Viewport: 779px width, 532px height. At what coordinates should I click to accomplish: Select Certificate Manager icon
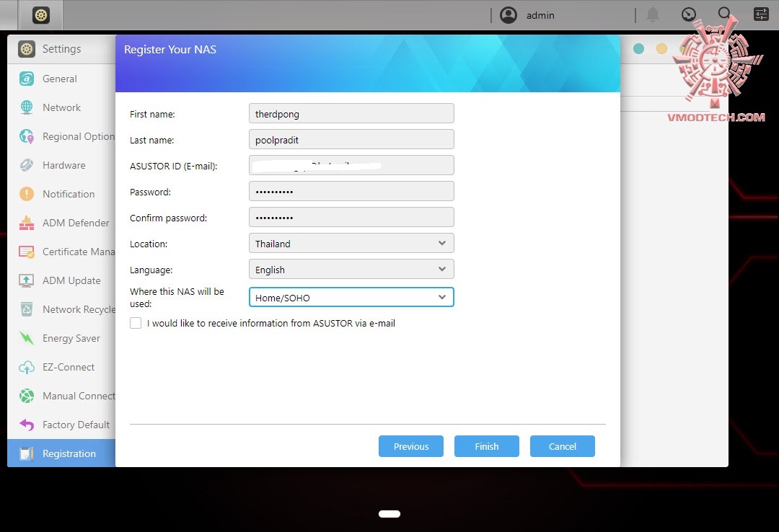pyautogui.click(x=27, y=252)
